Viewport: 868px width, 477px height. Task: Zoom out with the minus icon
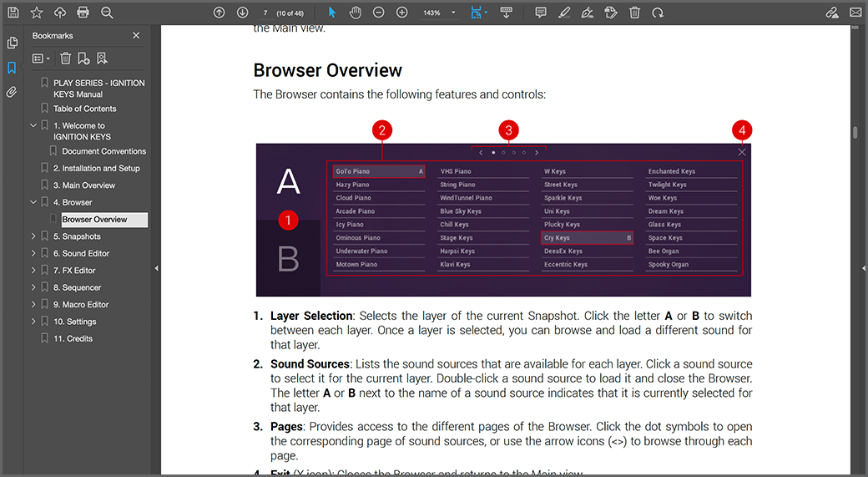(x=379, y=13)
